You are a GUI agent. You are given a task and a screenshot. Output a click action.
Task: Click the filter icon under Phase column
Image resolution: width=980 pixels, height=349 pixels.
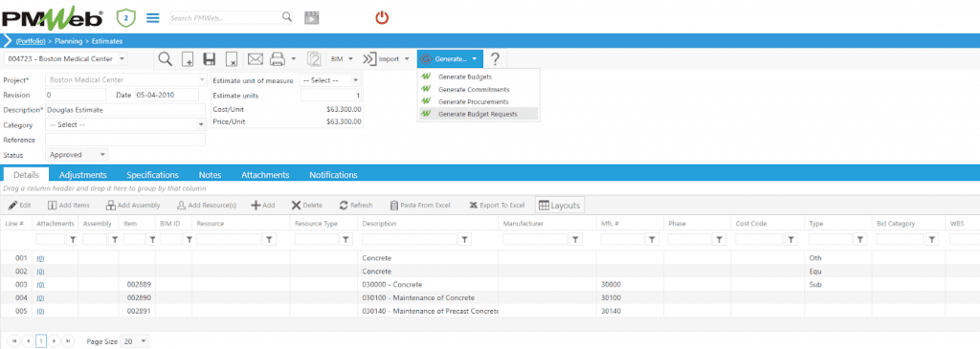(x=719, y=239)
